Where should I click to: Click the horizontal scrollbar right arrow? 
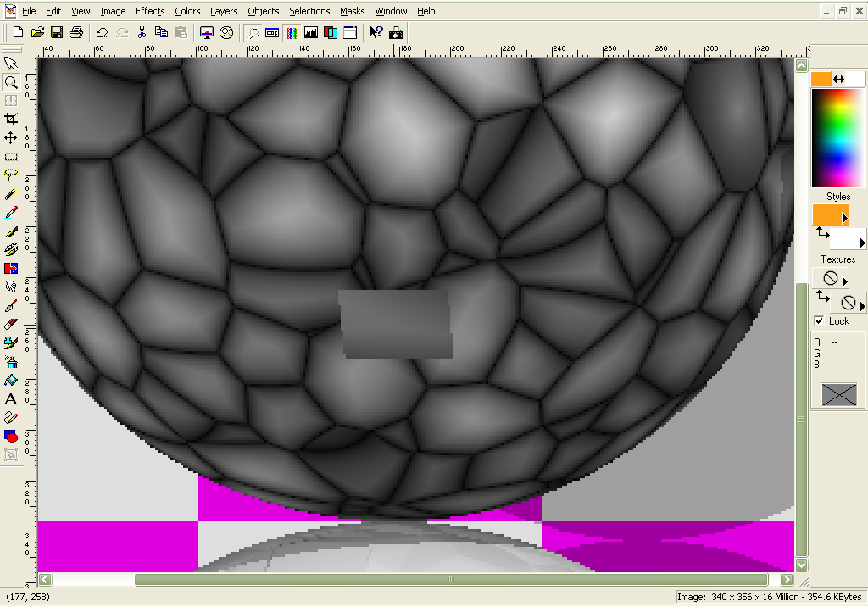(787, 580)
